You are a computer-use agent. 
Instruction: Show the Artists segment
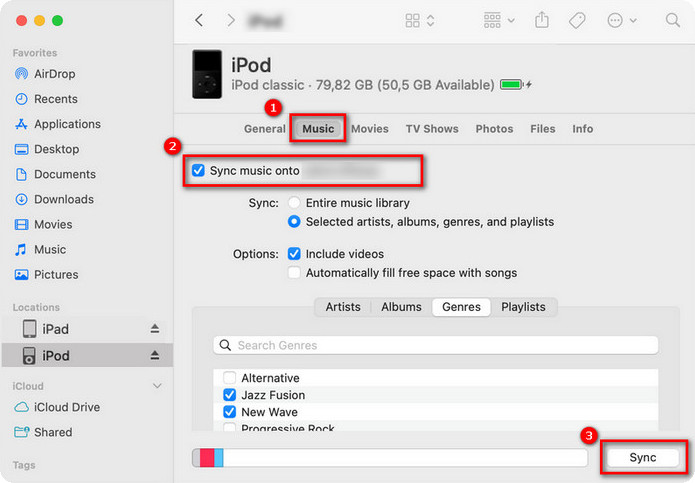pos(343,307)
